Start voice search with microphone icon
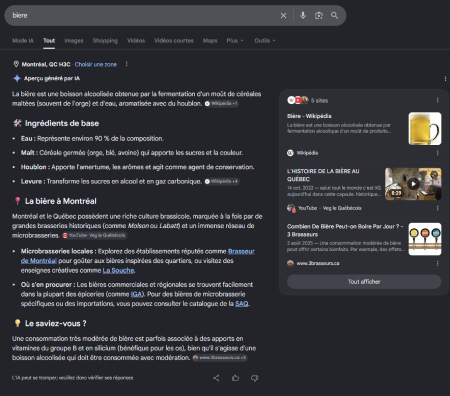The image size is (450, 396). point(303,15)
